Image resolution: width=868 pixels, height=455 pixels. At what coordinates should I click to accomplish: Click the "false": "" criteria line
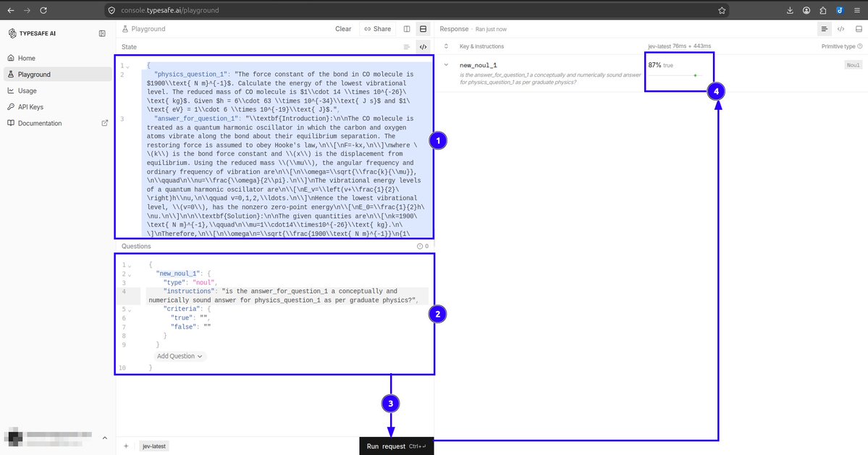coord(190,327)
